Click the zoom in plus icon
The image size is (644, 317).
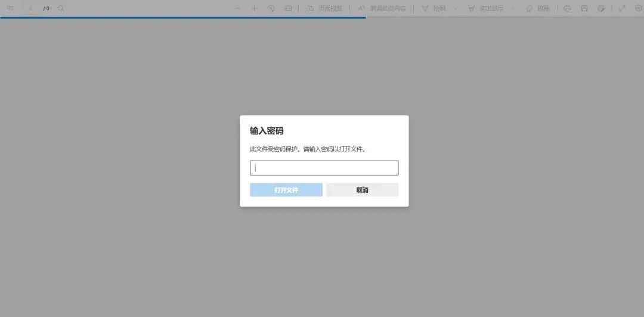pos(255,8)
